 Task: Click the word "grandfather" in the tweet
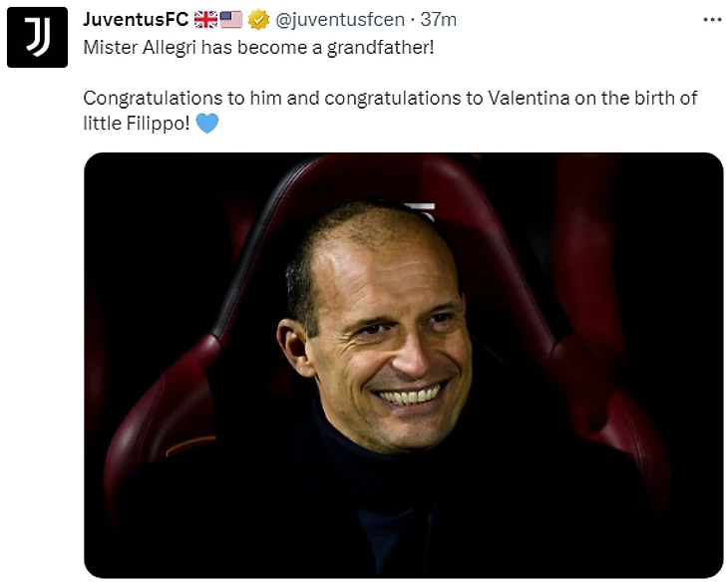382,46
